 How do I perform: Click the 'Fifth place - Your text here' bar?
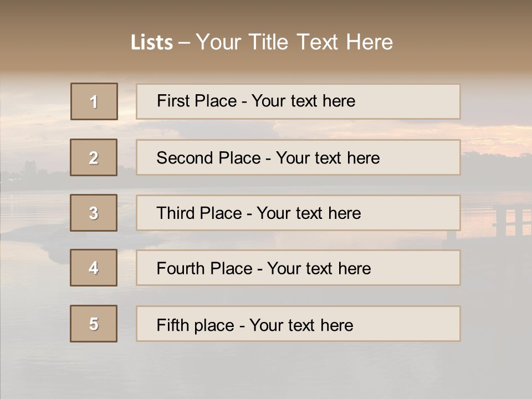point(298,324)
